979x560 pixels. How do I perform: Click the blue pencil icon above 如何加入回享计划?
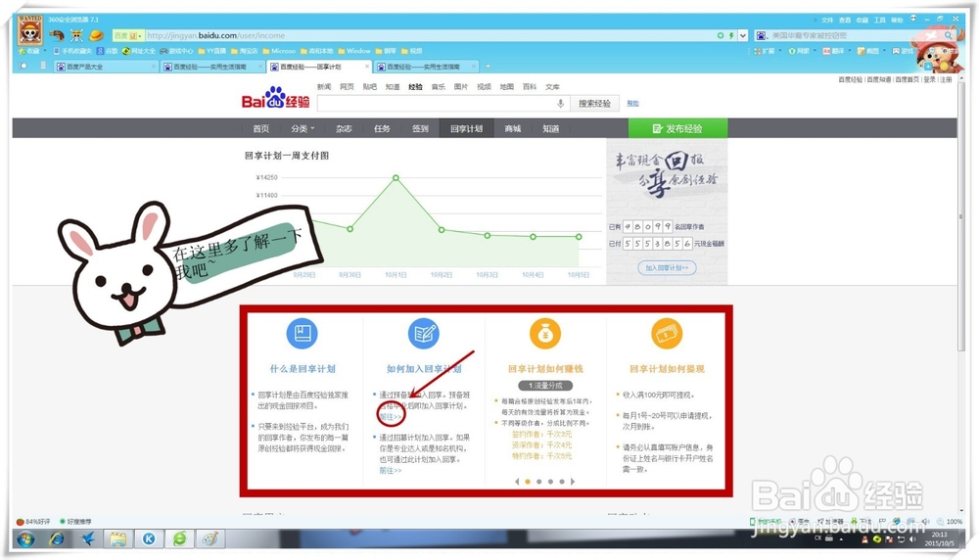(x=424, y=334)
